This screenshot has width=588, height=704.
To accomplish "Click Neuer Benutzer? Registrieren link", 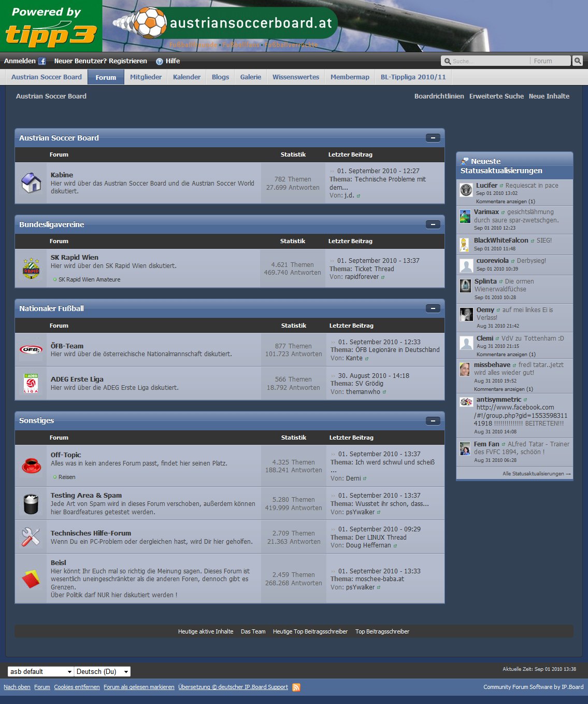I will click(101, 61).
